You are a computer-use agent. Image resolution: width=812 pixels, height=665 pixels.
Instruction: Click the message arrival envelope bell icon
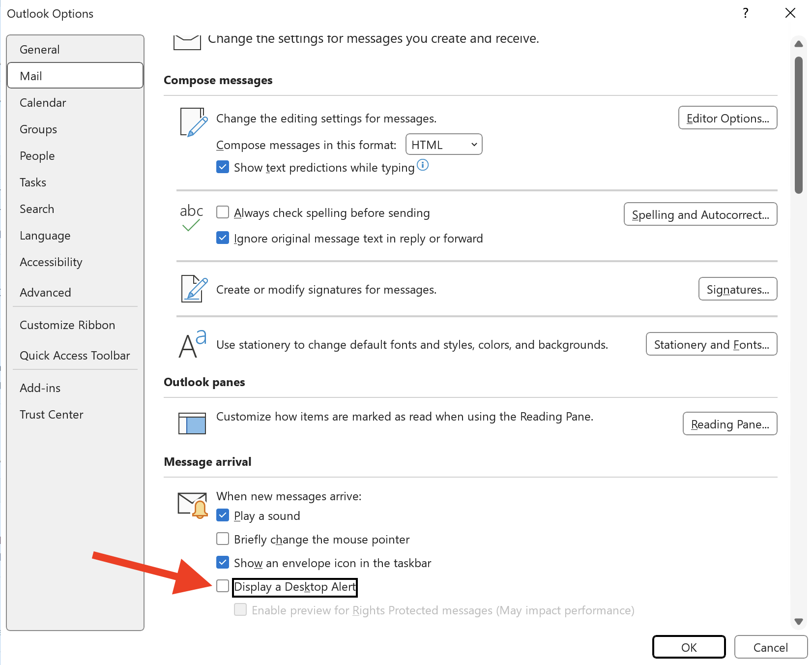[x=192, y=505]
